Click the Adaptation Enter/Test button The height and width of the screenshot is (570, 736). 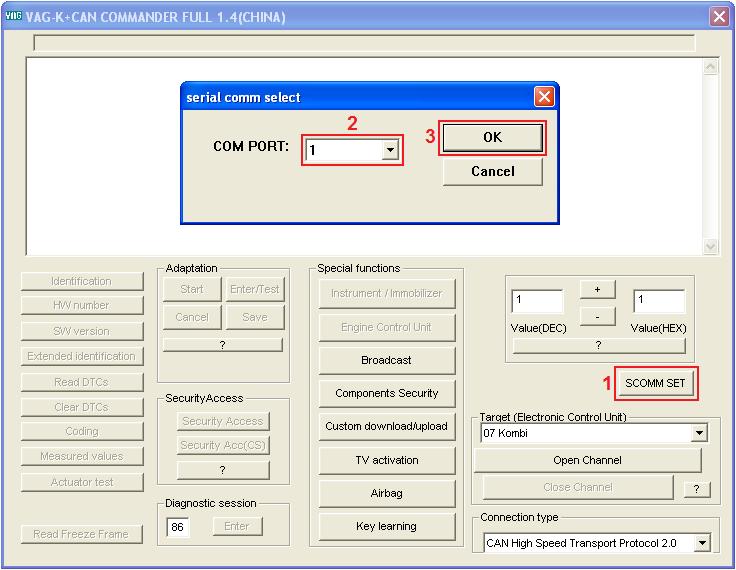click(255, 289)
